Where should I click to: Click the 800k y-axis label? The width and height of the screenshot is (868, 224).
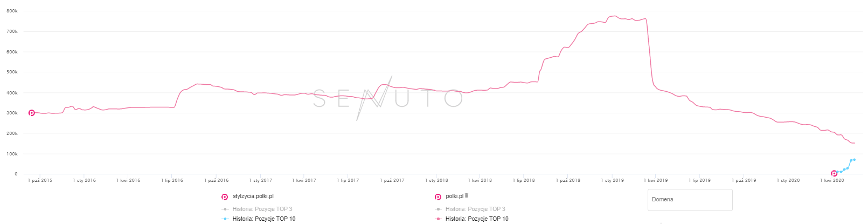pyautogui.click(x=12, y=11)
